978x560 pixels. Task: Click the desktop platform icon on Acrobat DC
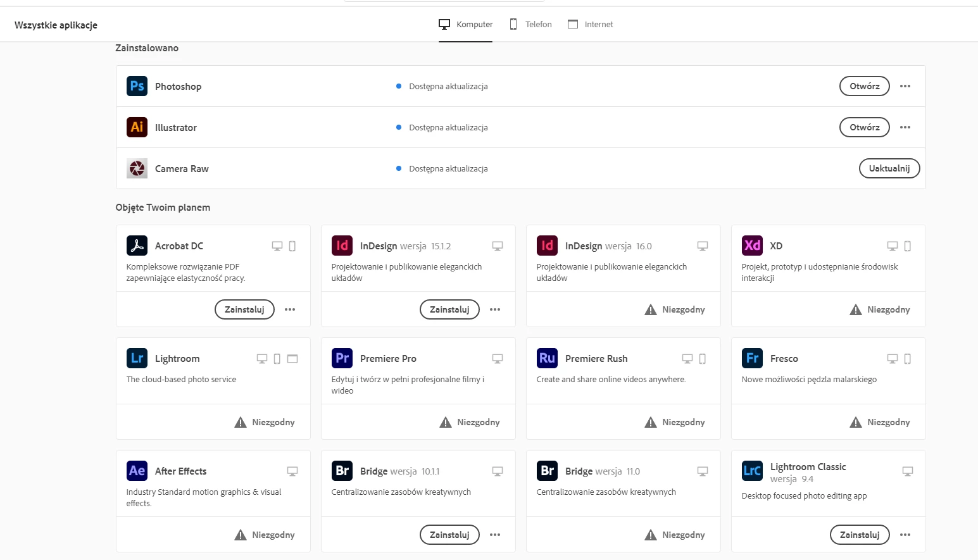[277, 246]
